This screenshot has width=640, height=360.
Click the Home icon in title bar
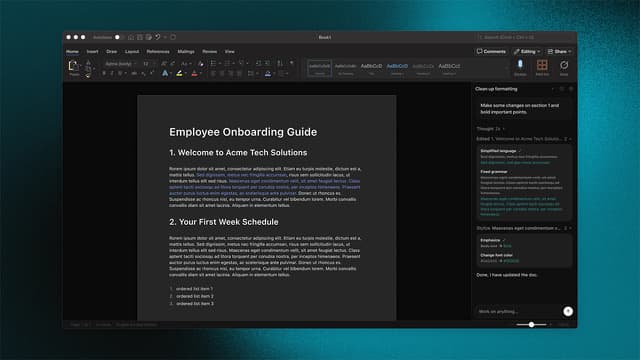point(131,37)
